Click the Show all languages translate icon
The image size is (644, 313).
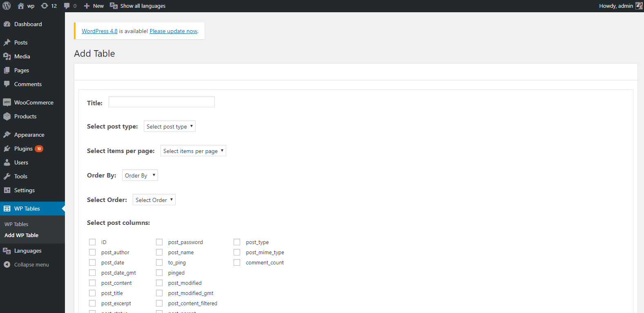coord(114,6)
